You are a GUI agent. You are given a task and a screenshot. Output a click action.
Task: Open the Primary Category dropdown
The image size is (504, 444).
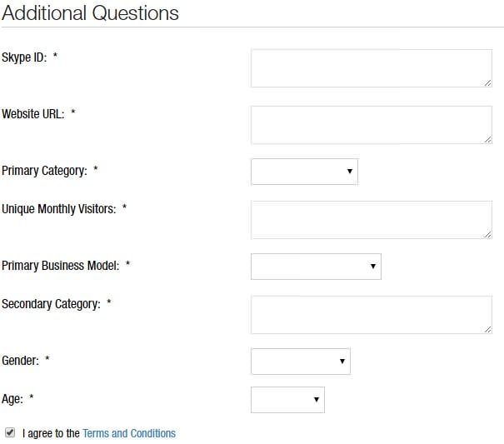point(304,172)
